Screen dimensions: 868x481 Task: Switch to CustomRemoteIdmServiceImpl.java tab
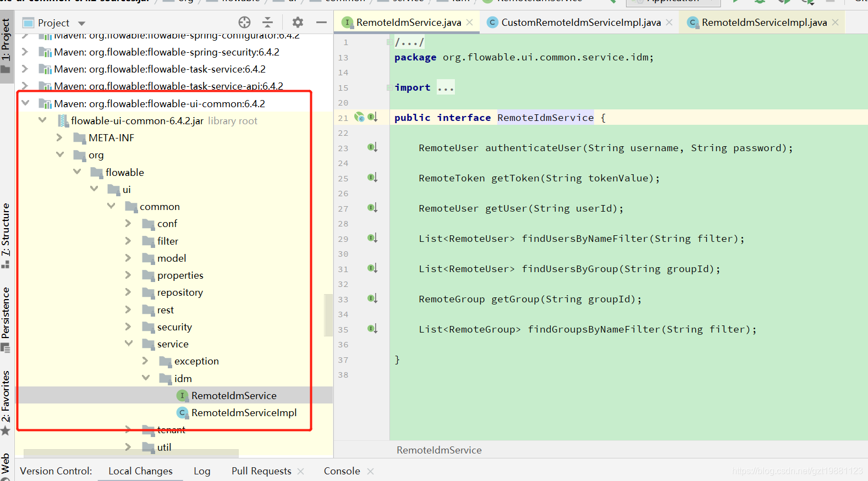(580, 23)
